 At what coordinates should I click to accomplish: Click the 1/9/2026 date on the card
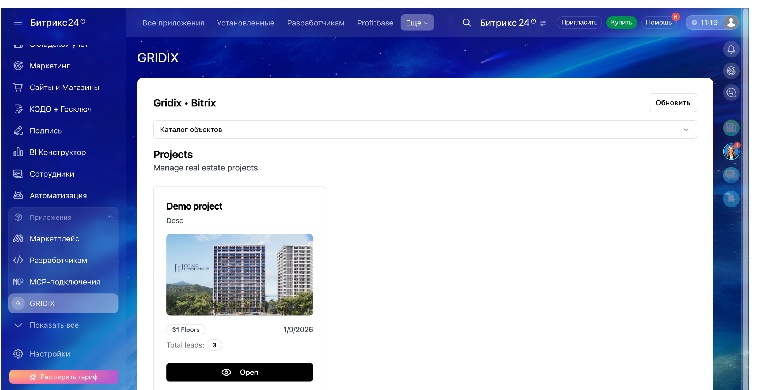(x=298, y=329)
